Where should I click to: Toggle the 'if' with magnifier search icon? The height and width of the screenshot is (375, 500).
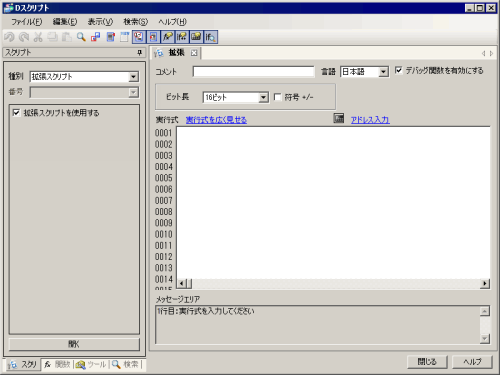[210, 37]
